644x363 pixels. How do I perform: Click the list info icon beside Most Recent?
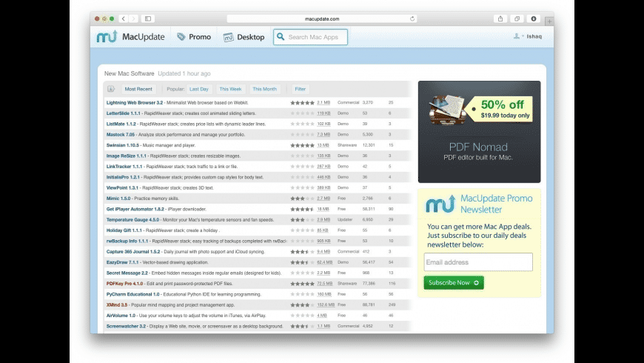pyautogui.click(x=111, y=89)
